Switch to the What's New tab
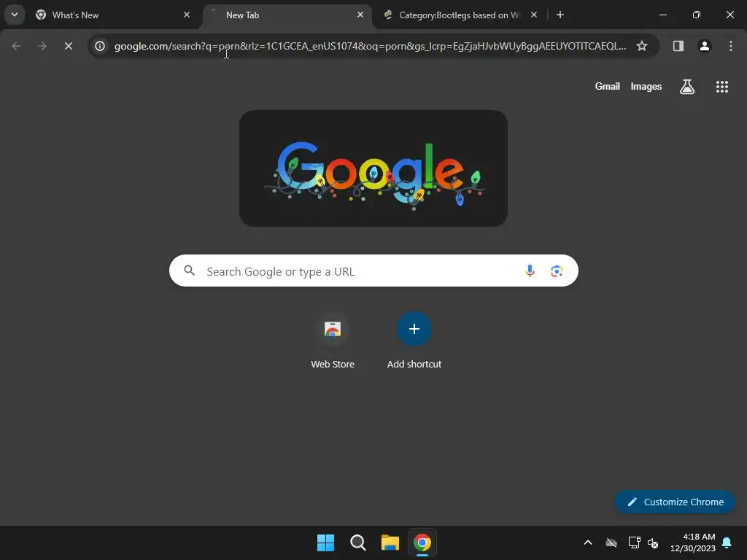This screenshot has height=560, width=747. (113, 15)
